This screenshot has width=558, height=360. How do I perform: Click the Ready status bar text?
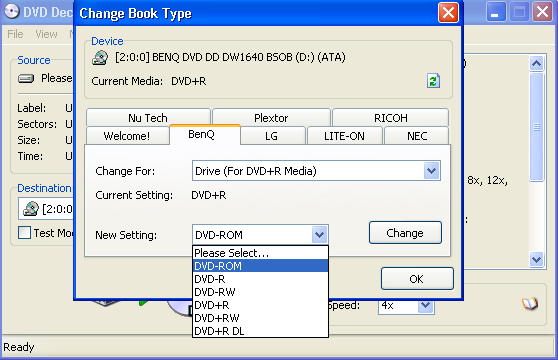[19, 347]
